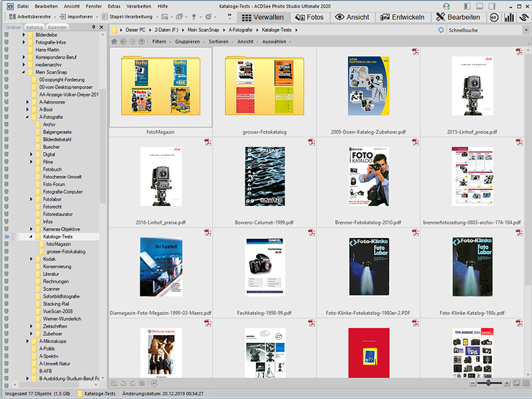The height and width of the screenshot is (399, 532).
Task: Open the Filtern dropdown
Action: (160, 41)
